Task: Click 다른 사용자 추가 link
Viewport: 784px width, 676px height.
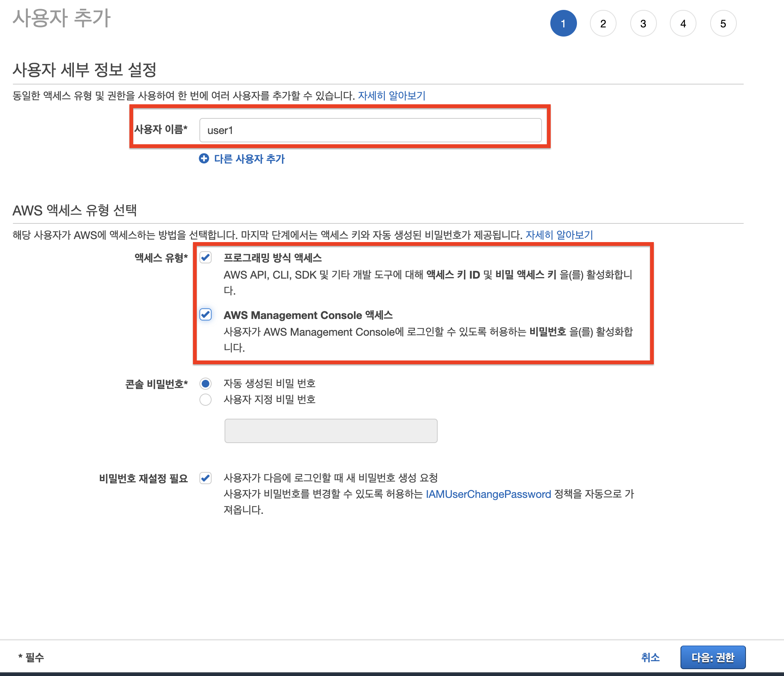Action: (x=249, y=159)
